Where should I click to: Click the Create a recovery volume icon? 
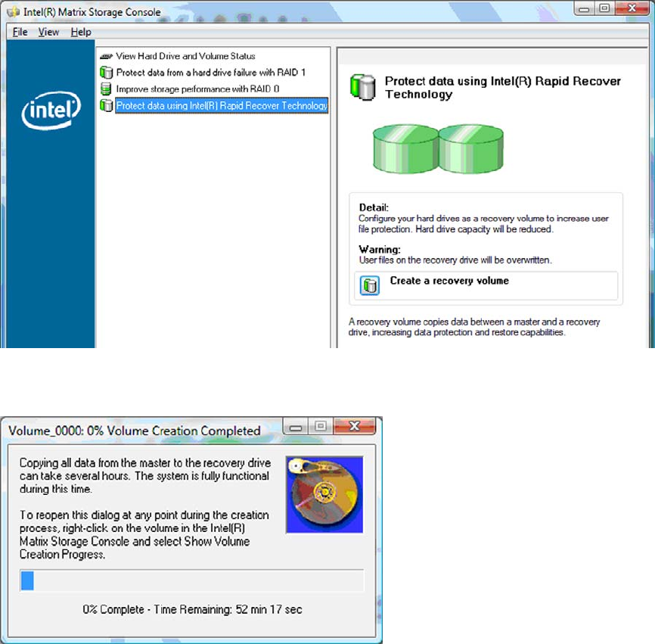point(370,285)
